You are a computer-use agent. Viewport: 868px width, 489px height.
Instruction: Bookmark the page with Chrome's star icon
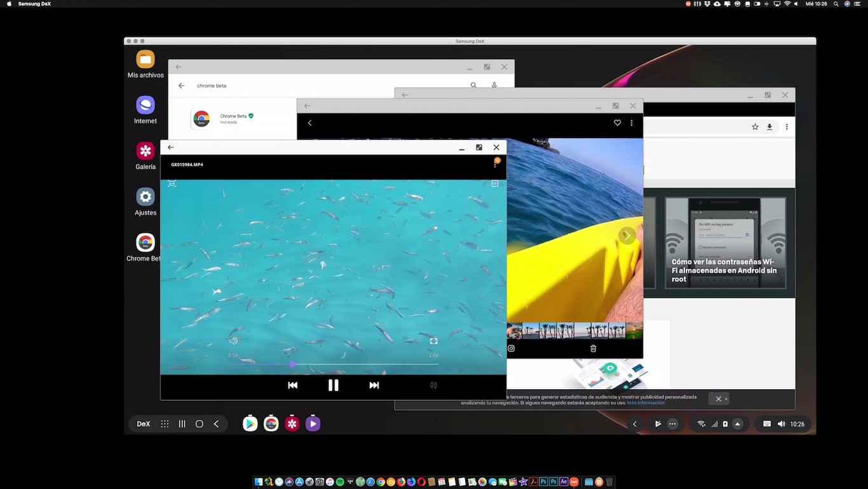tap(754, 127)
